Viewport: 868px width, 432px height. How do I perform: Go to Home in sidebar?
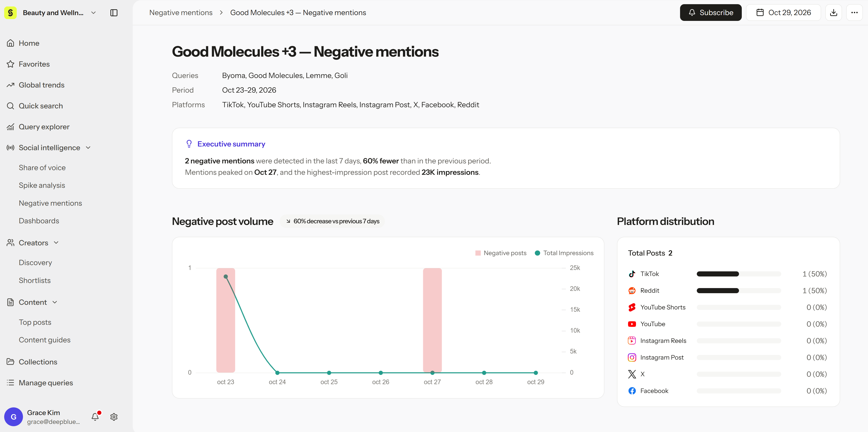(x=29, y=43)
